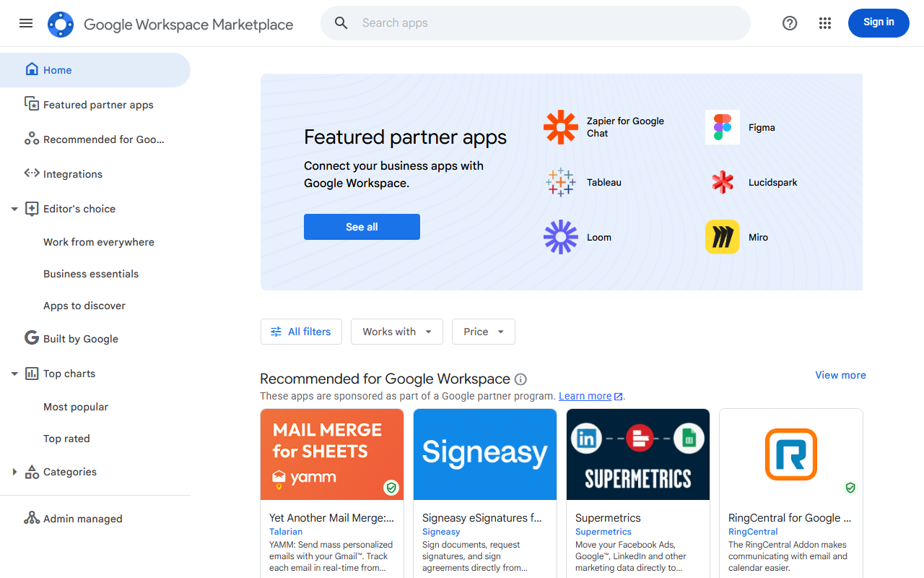Open Most popular chart
The image size is (924, 578).
click(x=76, y=407)
